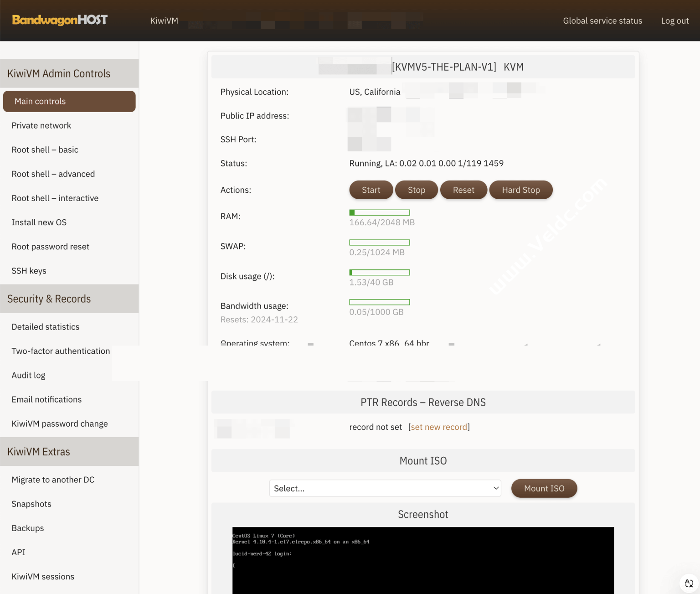
Task: Click Log out in header
Action: (674, 21)
